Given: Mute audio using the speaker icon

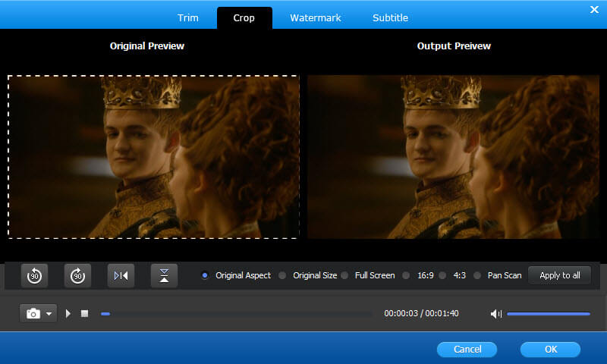Looking at the screenshot, I should [495, 314].
